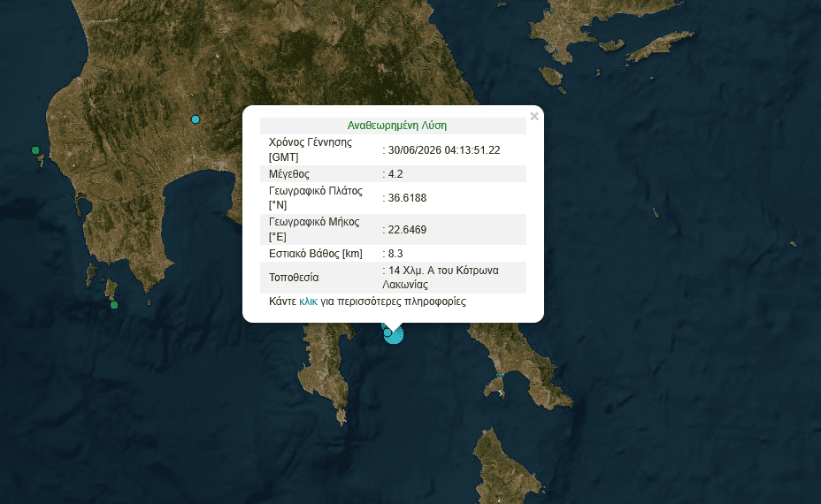Select the green marker off the western coast
The width and height of the screenshot is (821, 504).
(35, 150)
